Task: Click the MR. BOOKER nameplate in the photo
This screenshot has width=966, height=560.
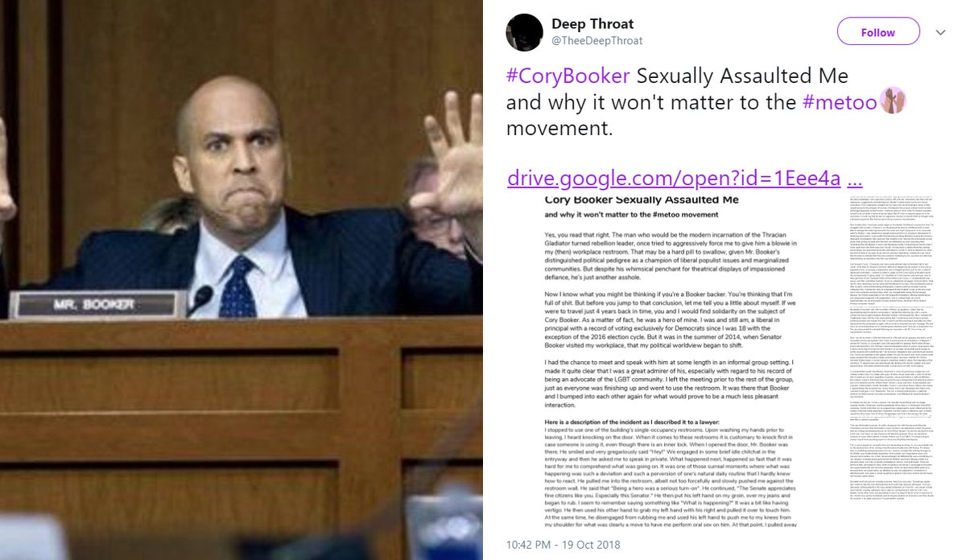Action: tap(112, 306)
